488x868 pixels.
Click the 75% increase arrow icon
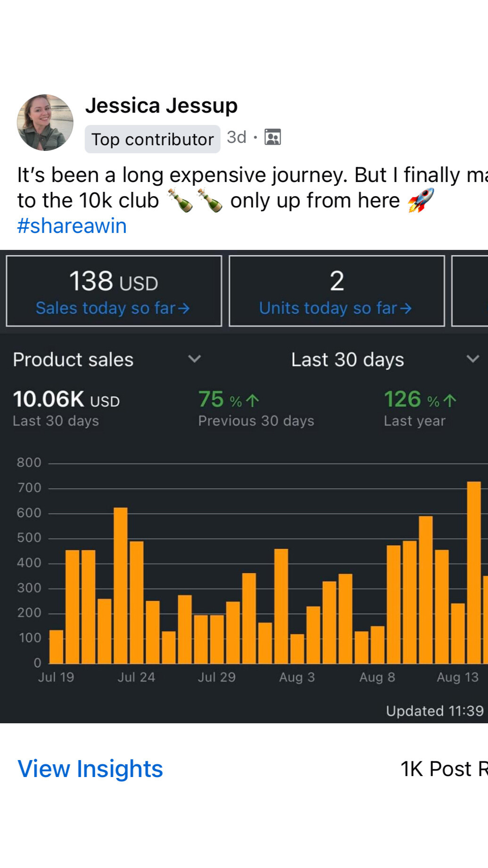[253, 400]
